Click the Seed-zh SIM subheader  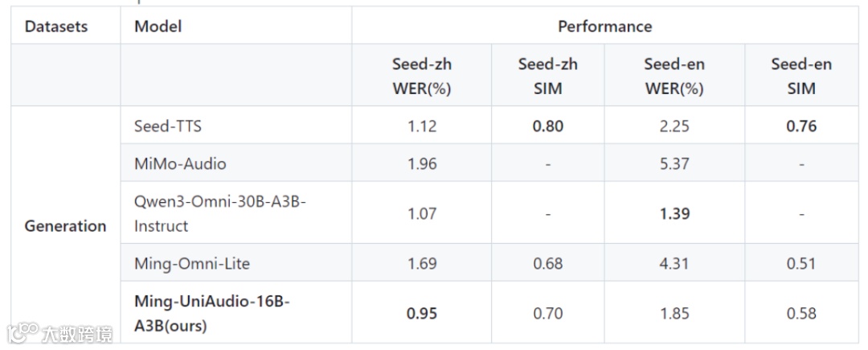coord(547,76)
